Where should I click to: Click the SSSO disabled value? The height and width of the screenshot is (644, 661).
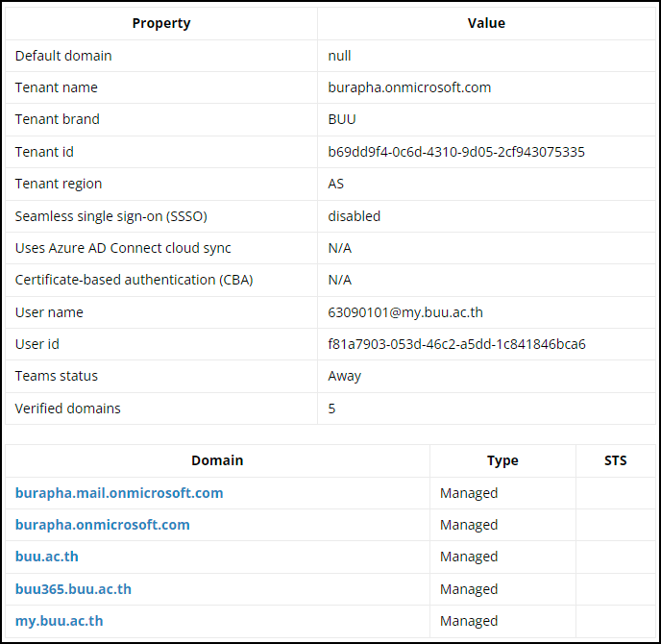pyautogui.click(x=355, y=216)
